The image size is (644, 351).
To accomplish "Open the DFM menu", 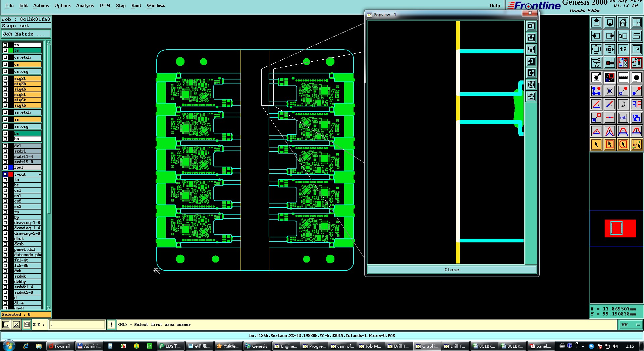I will coord(105,5).
